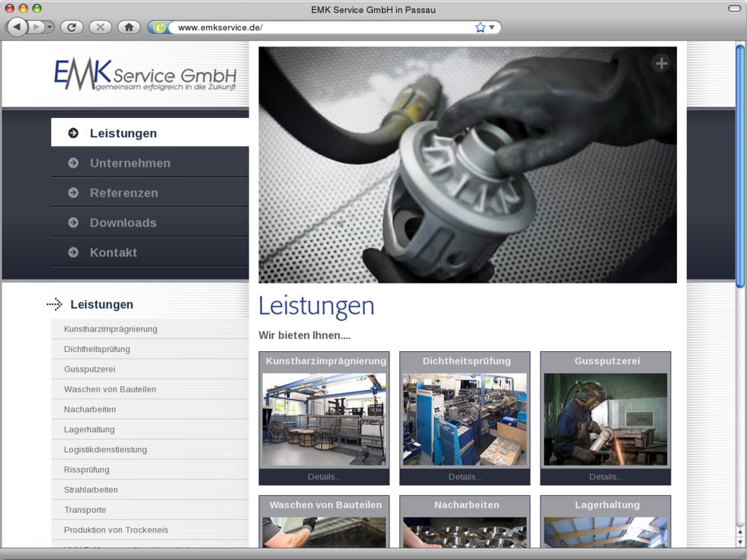Select Strahlarbeiten in the sidebar list
The height and width of the screenshot is (560, 747).
coord(149,489)
